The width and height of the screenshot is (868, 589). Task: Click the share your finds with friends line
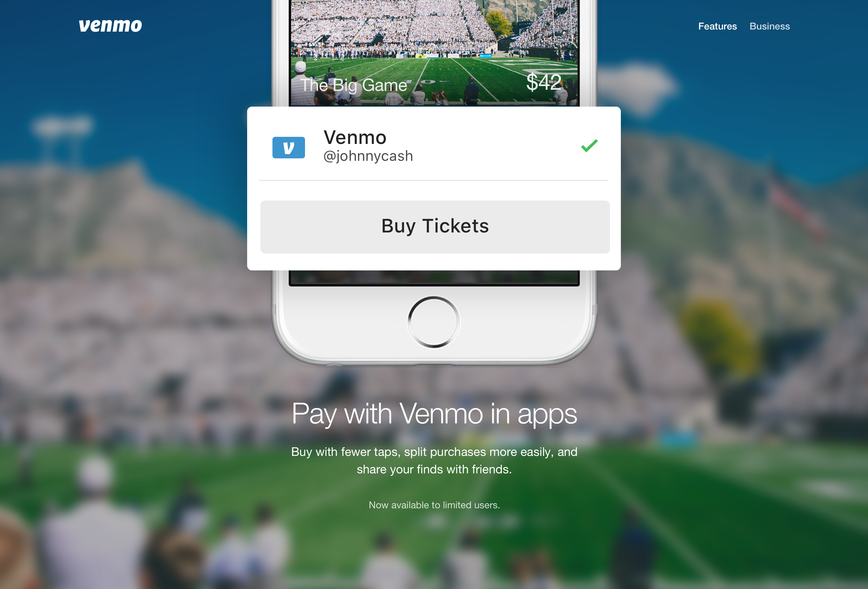point(434,469)
